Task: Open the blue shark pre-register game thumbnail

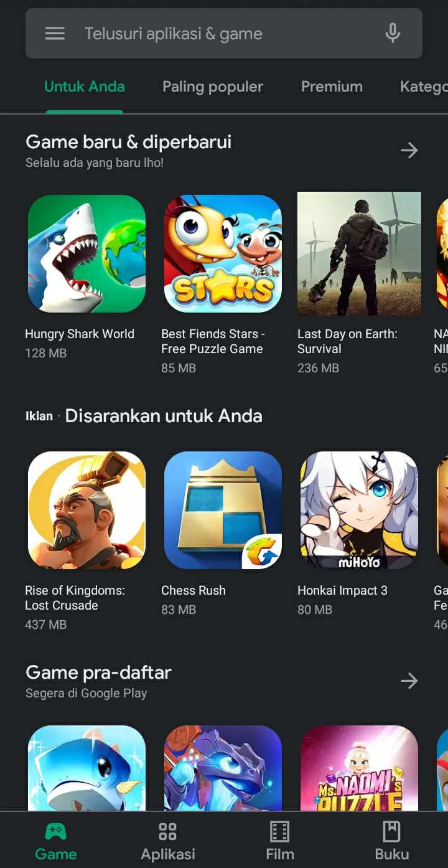Action: 86,768
